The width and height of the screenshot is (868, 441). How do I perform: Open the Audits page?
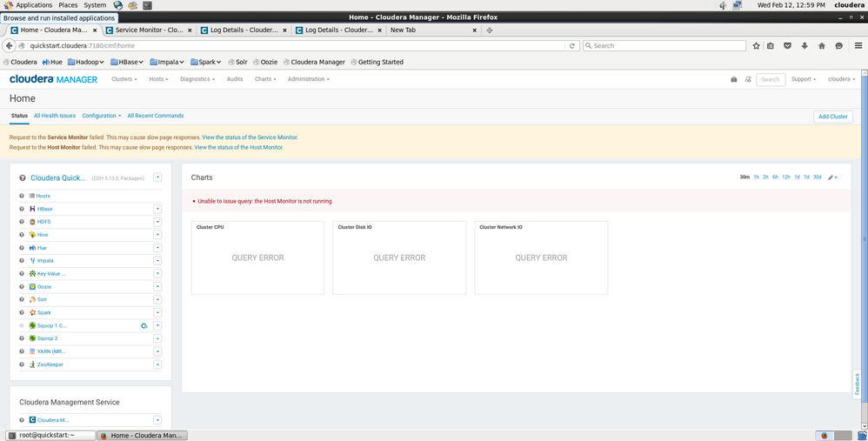point(235,79)
